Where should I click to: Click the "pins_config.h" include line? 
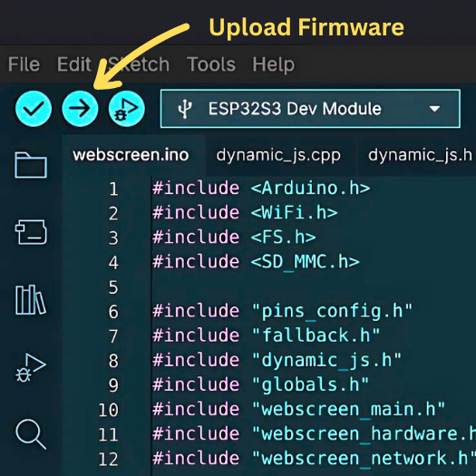283,311
